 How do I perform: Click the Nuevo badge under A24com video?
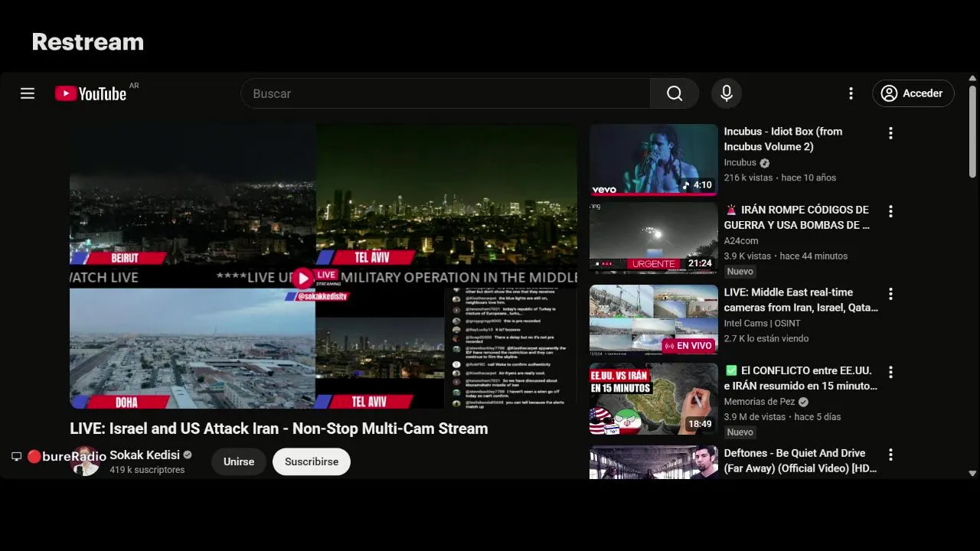pos(740,272)
